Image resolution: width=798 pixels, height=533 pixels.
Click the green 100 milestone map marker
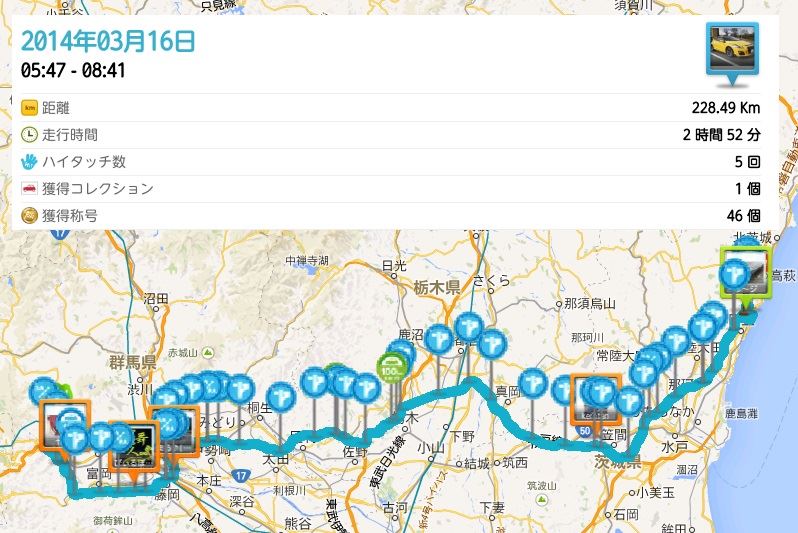tap(391, 369)
